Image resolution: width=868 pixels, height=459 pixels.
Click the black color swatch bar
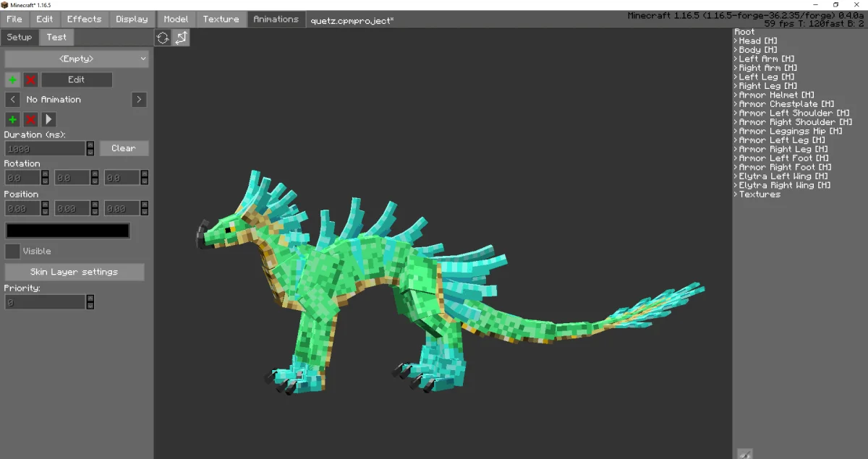coord(68,231)
